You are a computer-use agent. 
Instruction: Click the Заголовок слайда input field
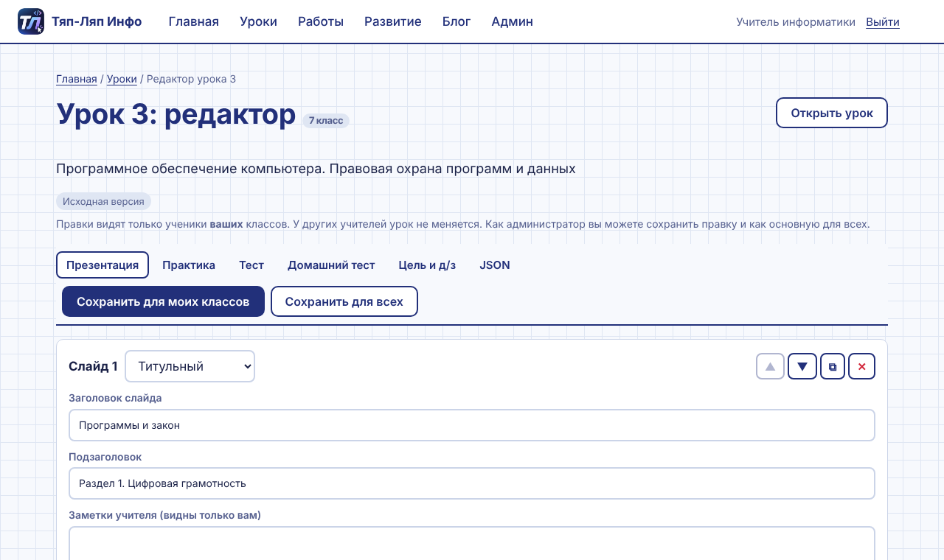(472, 425)
